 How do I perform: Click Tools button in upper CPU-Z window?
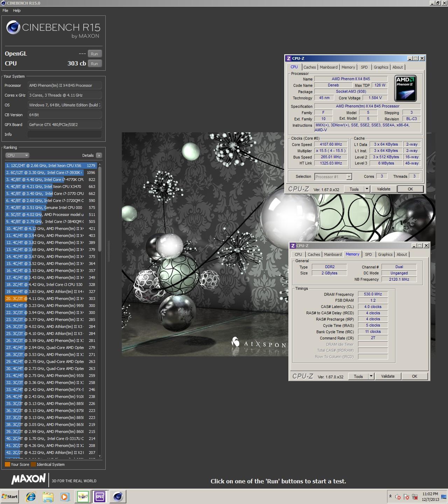click(354, 189)
